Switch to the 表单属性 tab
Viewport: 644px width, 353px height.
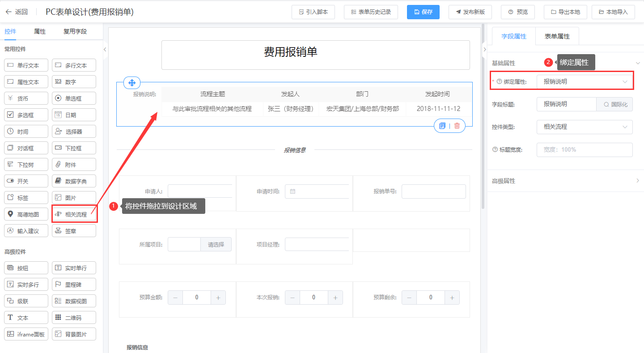pyautogui.click(x=557, y=36)
